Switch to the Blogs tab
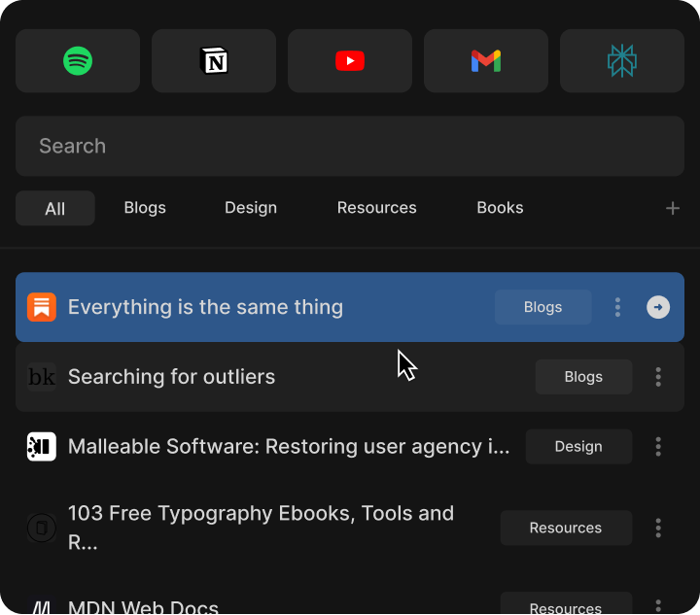 pos(145,208)
